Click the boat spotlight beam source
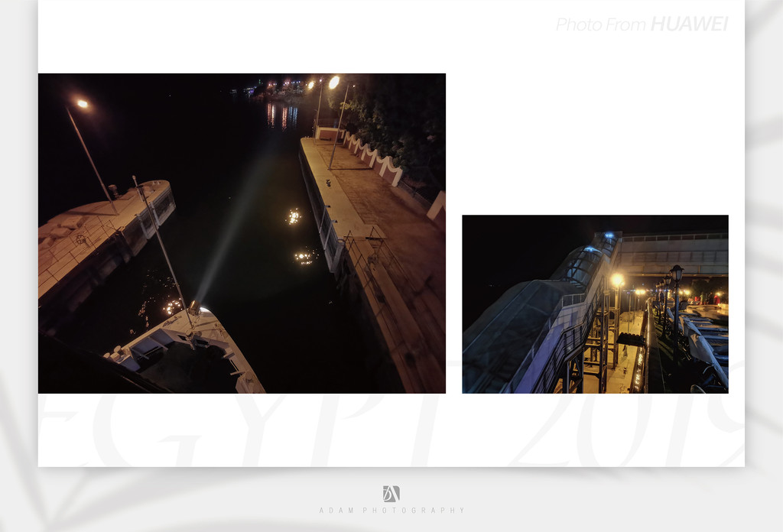The image size is (783, 532). coord(194,307)
